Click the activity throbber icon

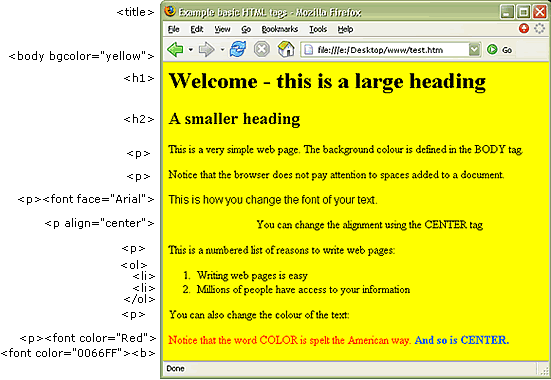pyautogui.click(x=539, y=28)
